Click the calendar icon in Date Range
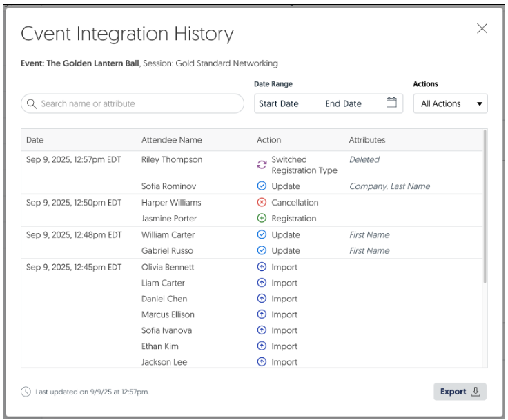Viewport: 508px width, 420px height. pos(391,103)
